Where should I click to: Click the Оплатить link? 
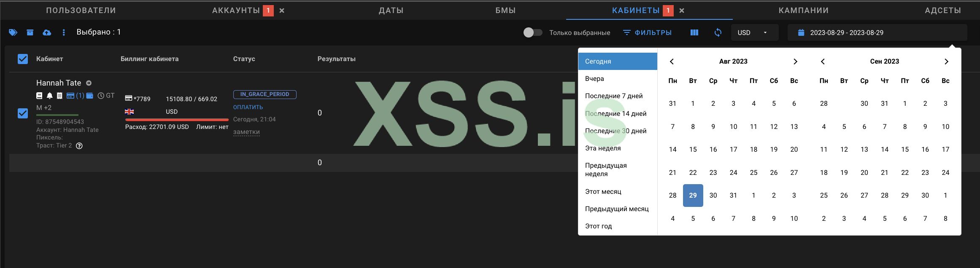coord(248,107)
